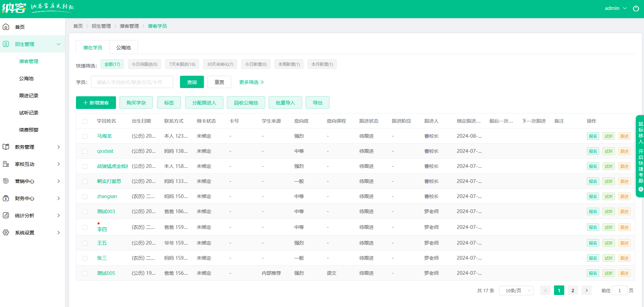Click the 新增潜客 button
Viewport: 644px width, 307px height.
coord(96,103)
